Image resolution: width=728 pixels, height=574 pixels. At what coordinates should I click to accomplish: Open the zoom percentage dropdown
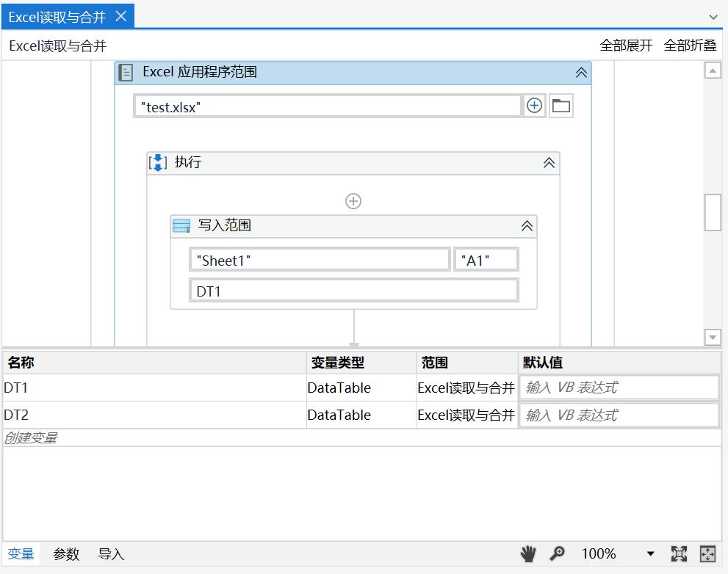(649, 554)
